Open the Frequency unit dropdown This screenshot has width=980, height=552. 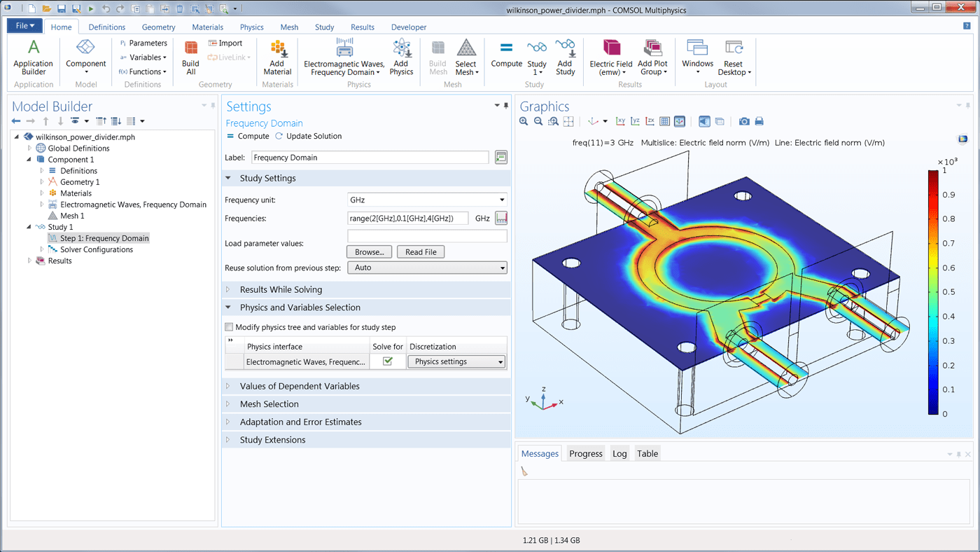point(503,199)
